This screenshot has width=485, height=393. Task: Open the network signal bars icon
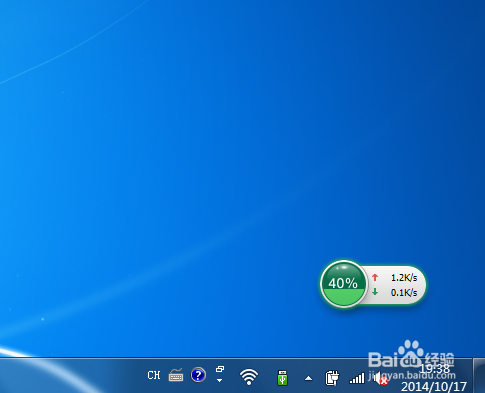tap(357, 378)
